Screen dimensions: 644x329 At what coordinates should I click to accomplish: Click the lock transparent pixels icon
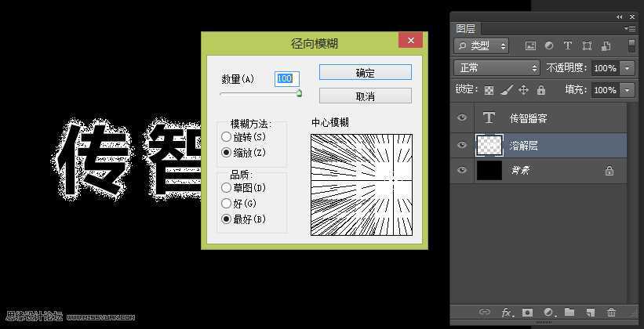(489, 90)
